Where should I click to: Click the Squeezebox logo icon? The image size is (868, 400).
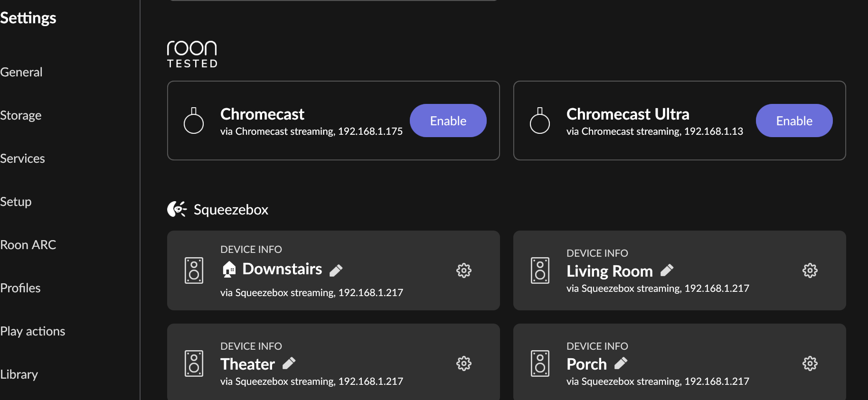[x=177, y=209]
